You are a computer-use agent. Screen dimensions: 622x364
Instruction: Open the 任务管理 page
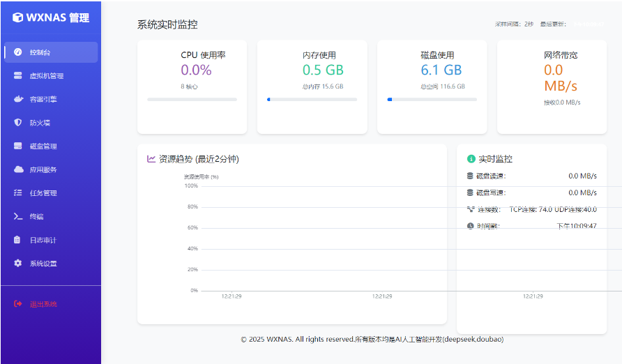51,192
